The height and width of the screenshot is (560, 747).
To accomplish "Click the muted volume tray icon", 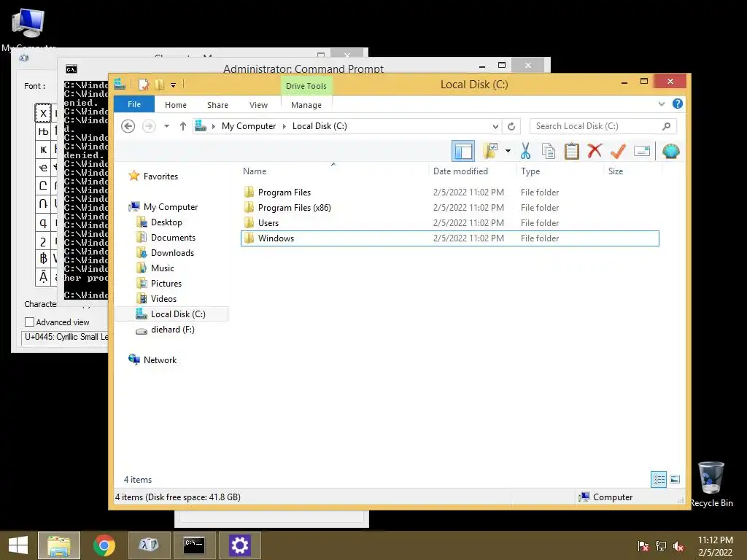I will point(678,545).
